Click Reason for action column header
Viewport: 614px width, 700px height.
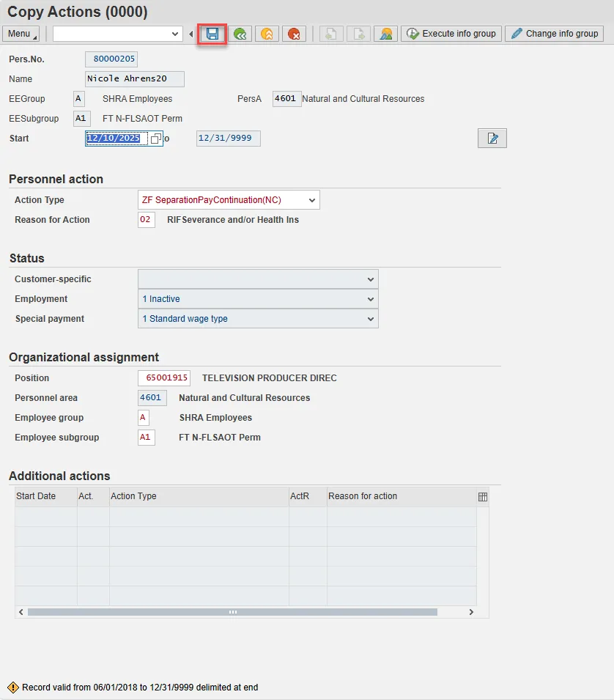tap(402, 496)
